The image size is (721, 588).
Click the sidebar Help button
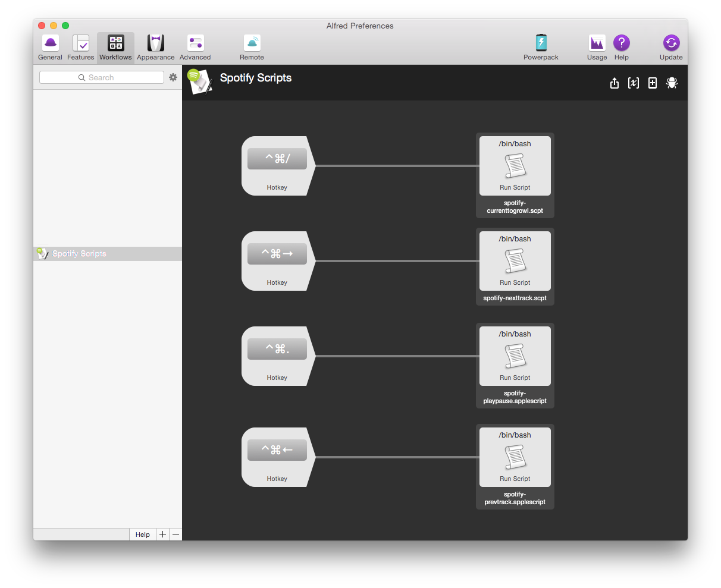pos(143,534)
